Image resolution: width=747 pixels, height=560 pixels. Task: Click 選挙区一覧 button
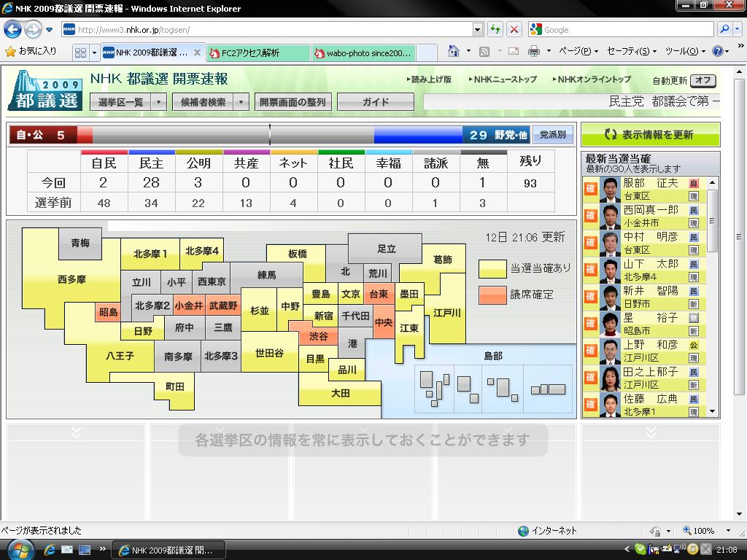point(121,102)
